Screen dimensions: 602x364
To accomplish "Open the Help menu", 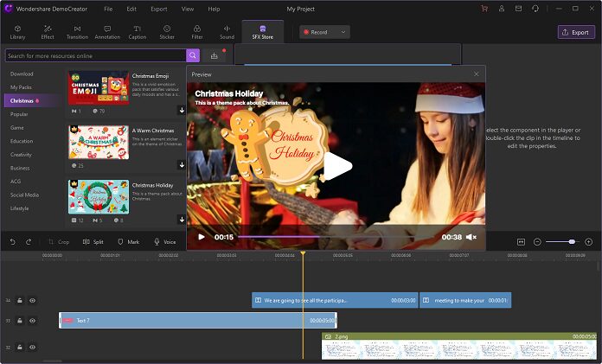I will (214, 9).
